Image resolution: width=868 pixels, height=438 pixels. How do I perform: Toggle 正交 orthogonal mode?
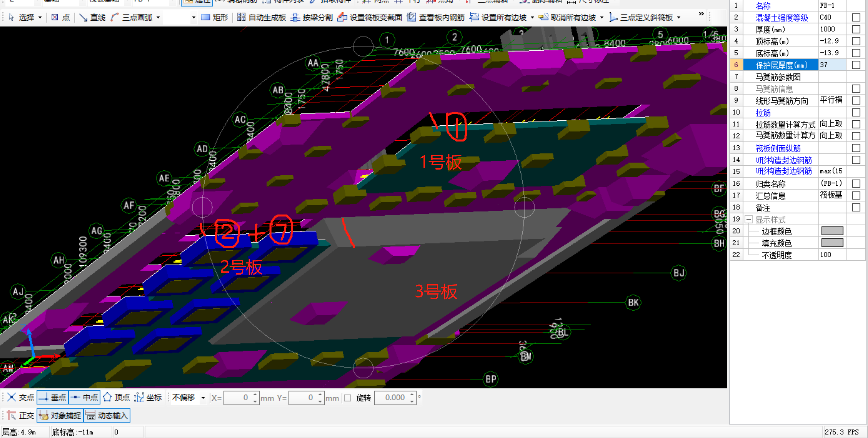tap(20, 415)
